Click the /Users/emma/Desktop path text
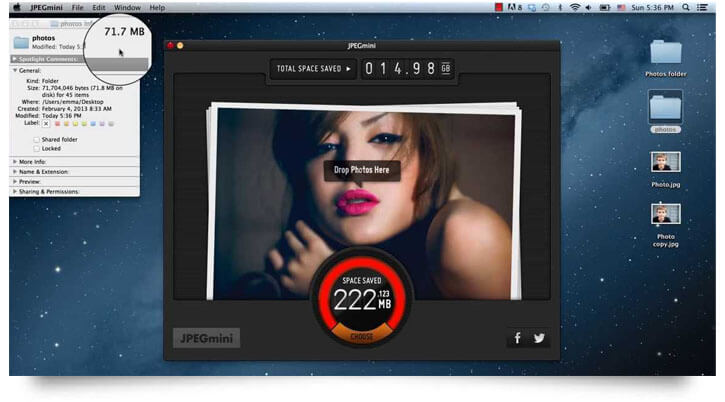This screenshot has height=402, width=725. point(73,102)
